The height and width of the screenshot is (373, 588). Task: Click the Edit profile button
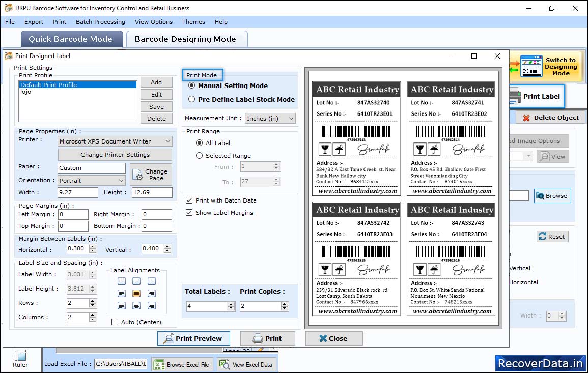coord(156,95)
